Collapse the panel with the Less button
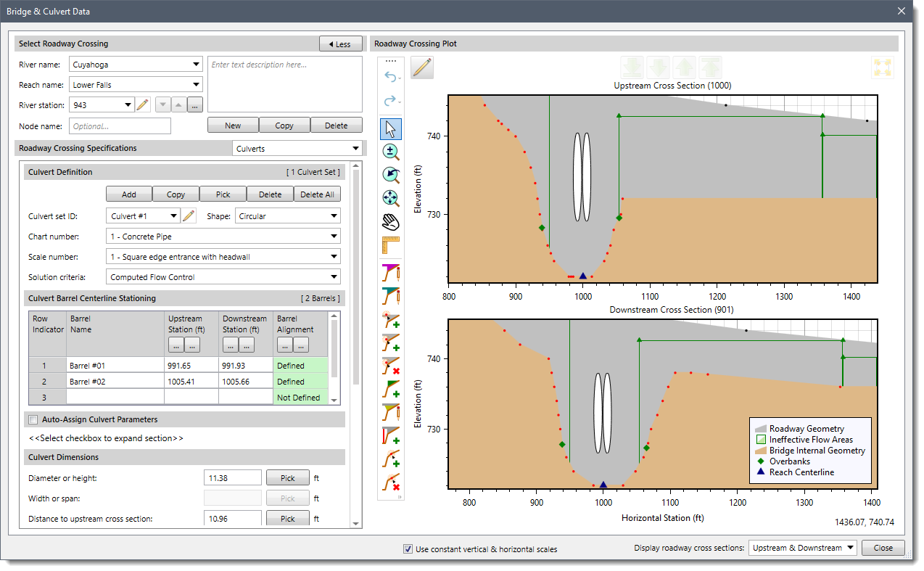 click(x=340, y=44)
